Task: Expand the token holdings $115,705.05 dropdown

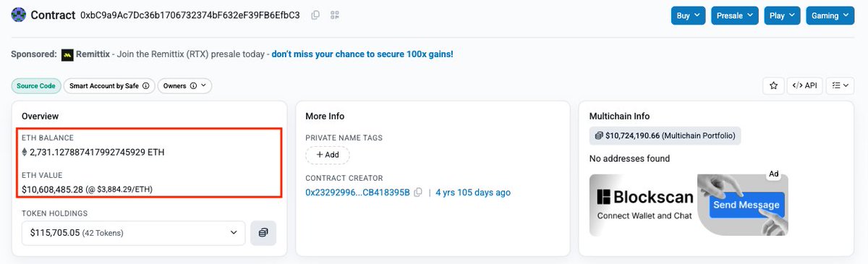Action: coord(133,232)
